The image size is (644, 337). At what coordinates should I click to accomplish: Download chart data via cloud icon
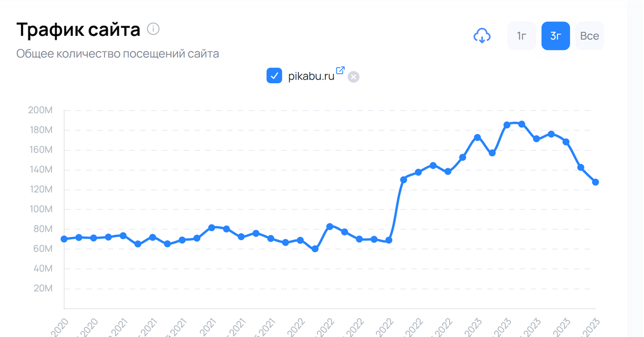(481, 36)
